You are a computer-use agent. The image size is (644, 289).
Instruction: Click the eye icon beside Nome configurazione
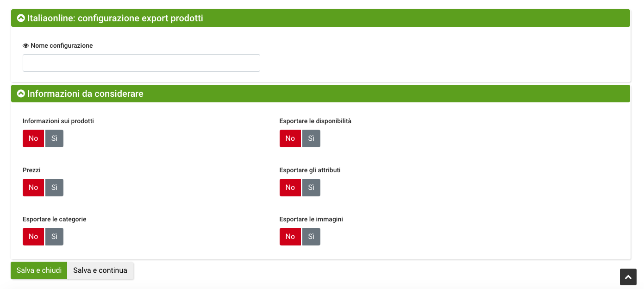click(x=26, y=46)
